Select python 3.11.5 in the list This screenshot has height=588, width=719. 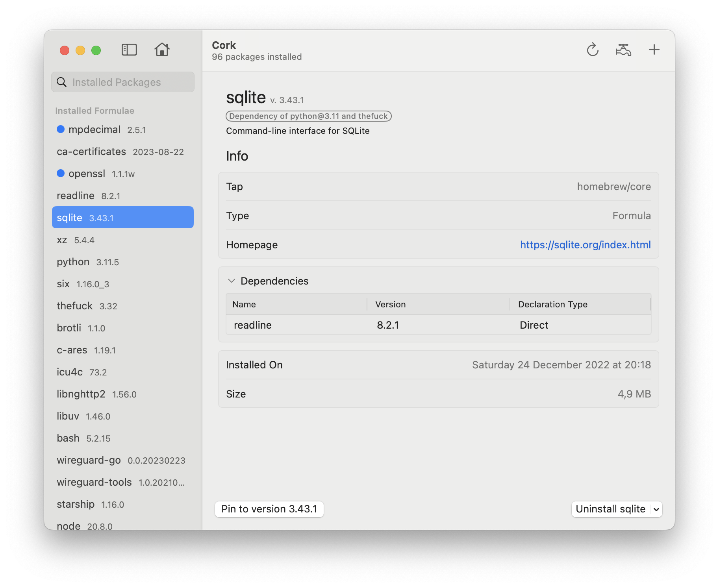click(x=123, y=262)
